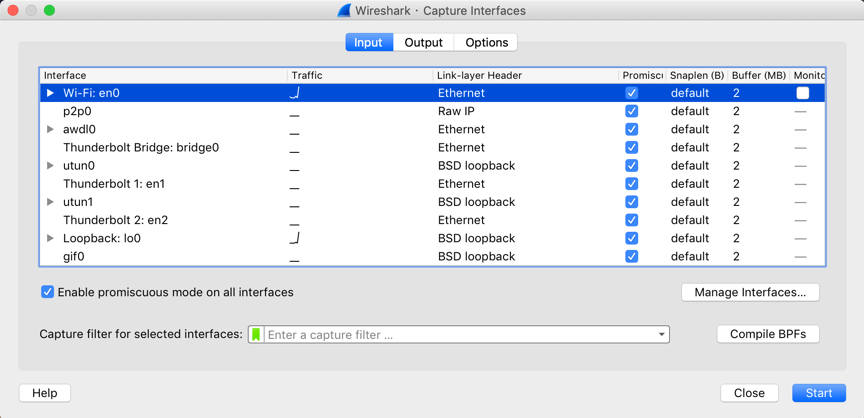Click into the capture filter text field
The width and height of the screenshot is (864, 418).
pos(460,334)
